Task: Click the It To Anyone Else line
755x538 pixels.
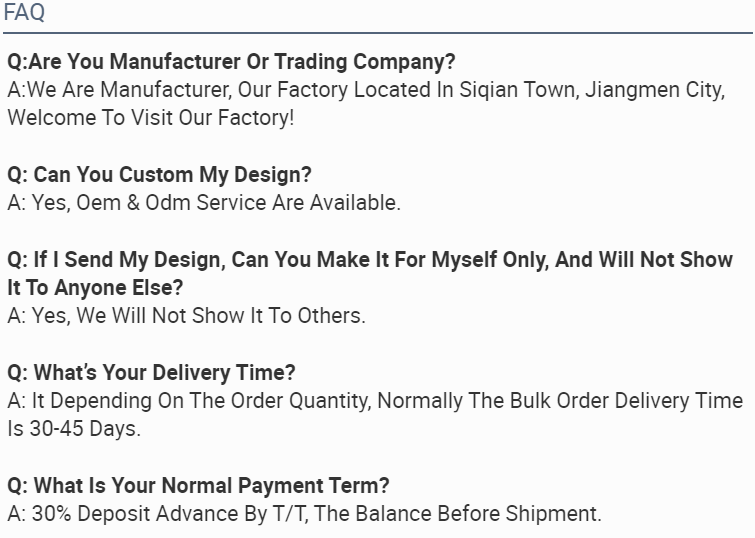Action: 95,288
